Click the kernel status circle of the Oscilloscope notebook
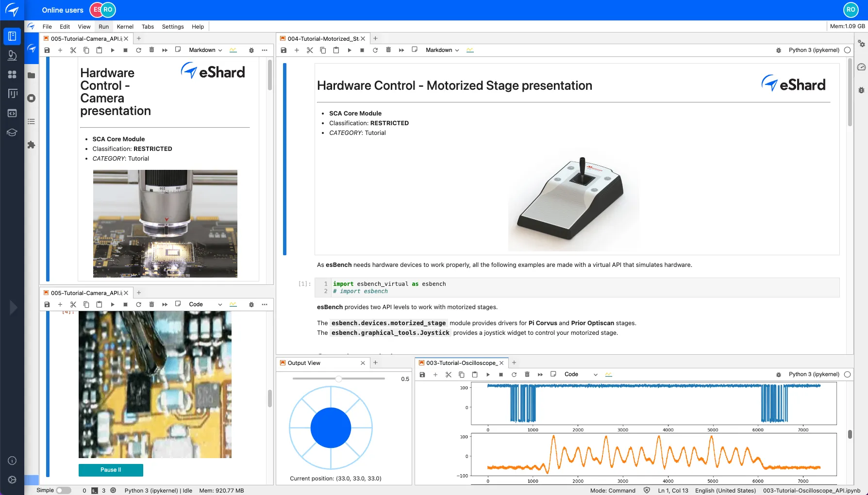Screen dimensions: 868x495 [848, 374]
